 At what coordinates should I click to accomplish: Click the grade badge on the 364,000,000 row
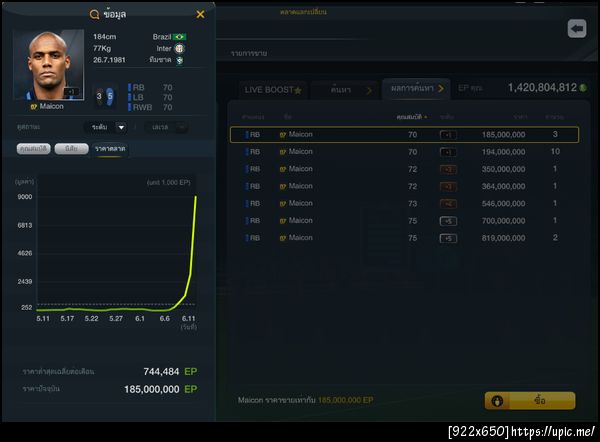click(448, 187)
